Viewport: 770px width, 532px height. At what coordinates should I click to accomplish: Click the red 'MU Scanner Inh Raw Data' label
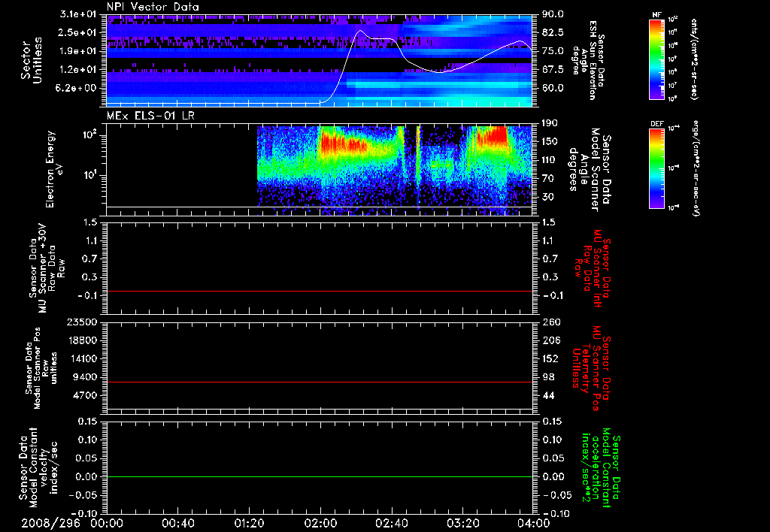(591, 268)
